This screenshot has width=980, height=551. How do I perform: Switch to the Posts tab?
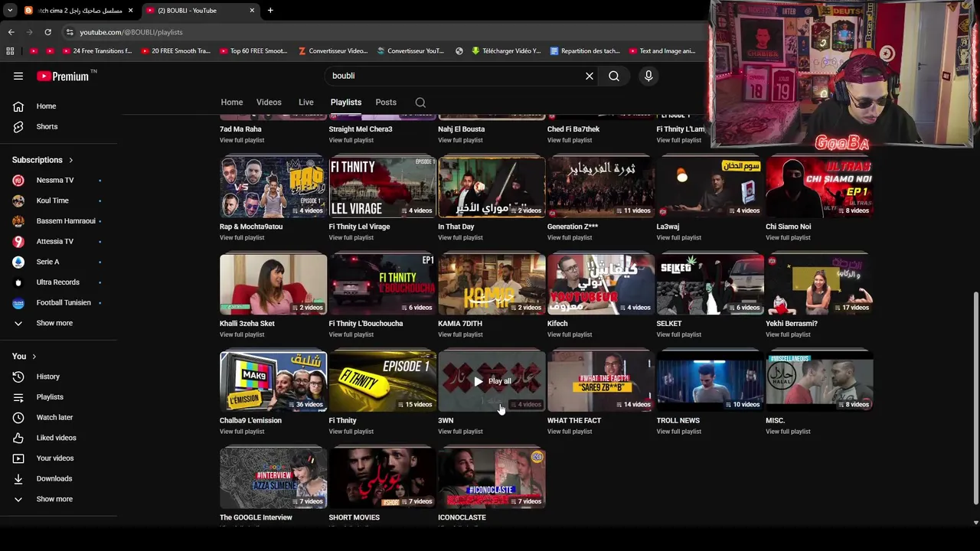(386, 103)
